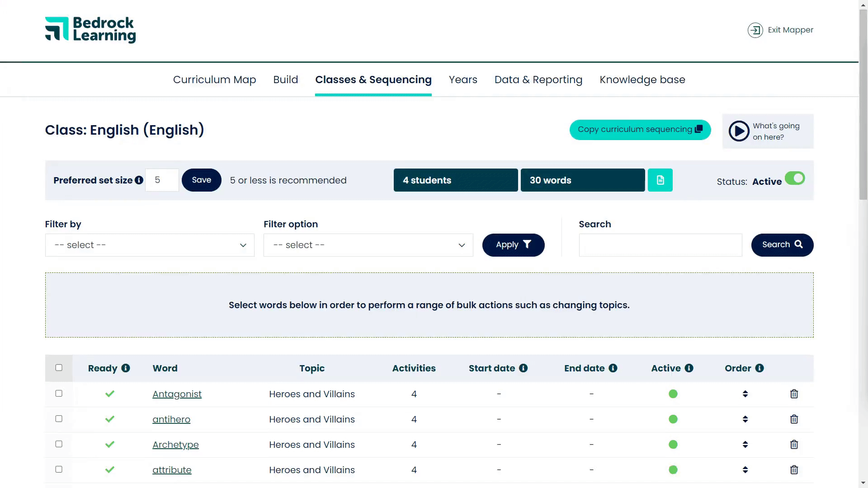Click into the Search text field
This screenshot has height=488, width=868.
pyautogui.click(x=660, y=245)
